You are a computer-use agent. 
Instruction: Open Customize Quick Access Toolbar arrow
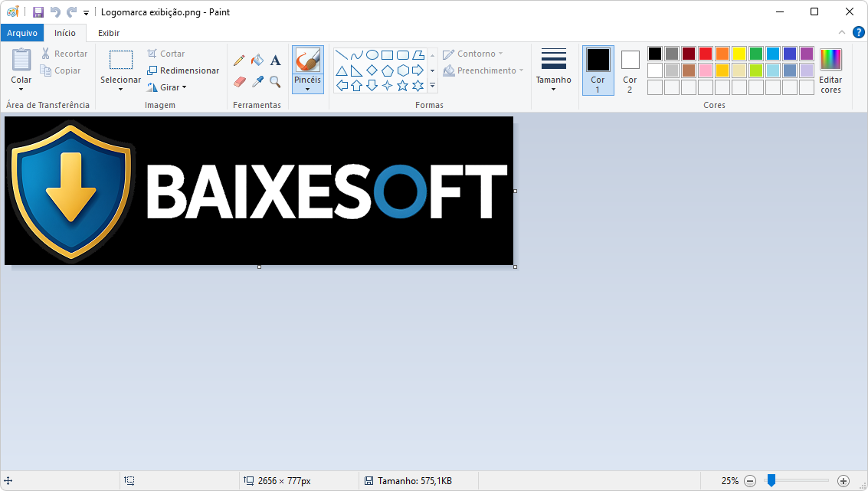pos(86,12)
